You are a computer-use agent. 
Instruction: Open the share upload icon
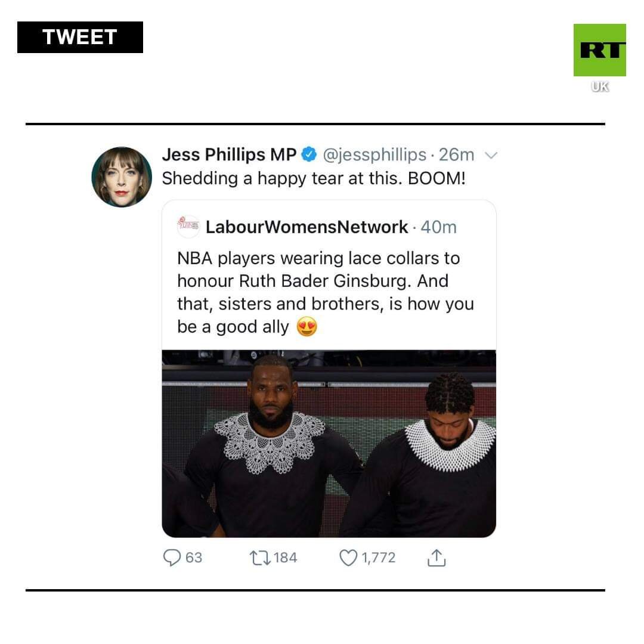click(436, 558)
